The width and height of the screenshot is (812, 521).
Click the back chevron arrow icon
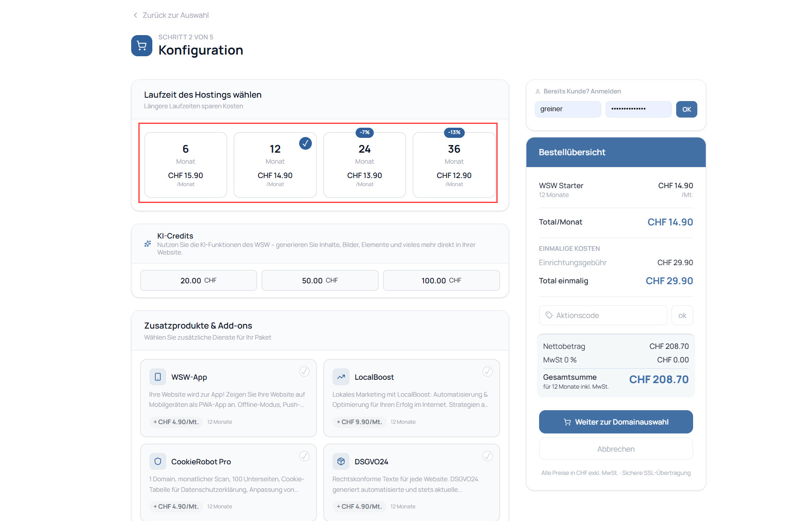coord(135,15)
